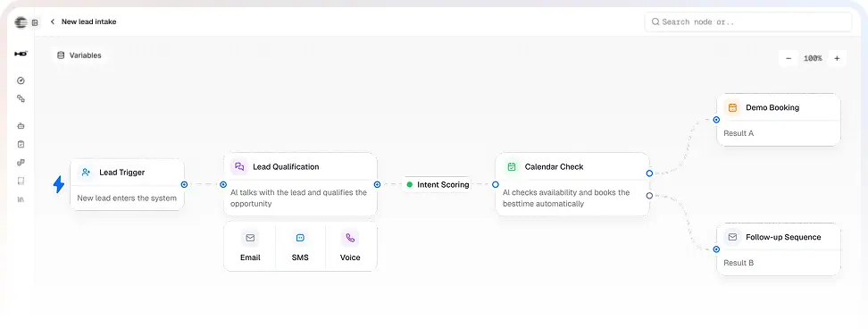Select the Calendar Check node title

(x=555, y=166)
